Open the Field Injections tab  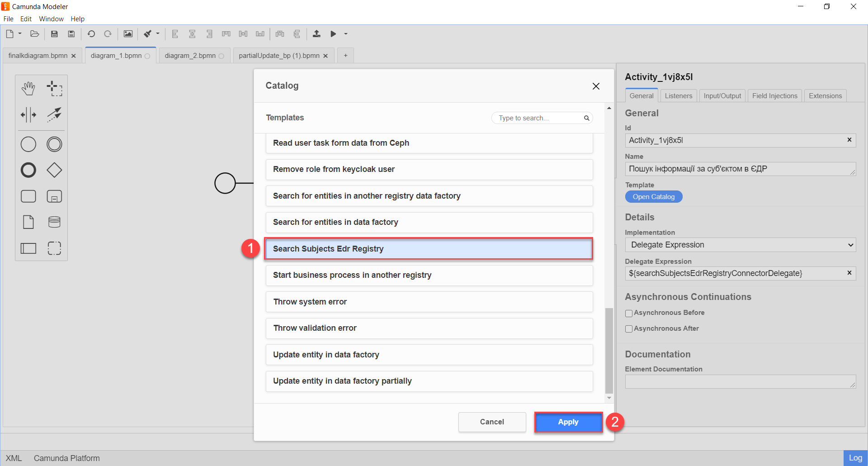click(774, 96)
